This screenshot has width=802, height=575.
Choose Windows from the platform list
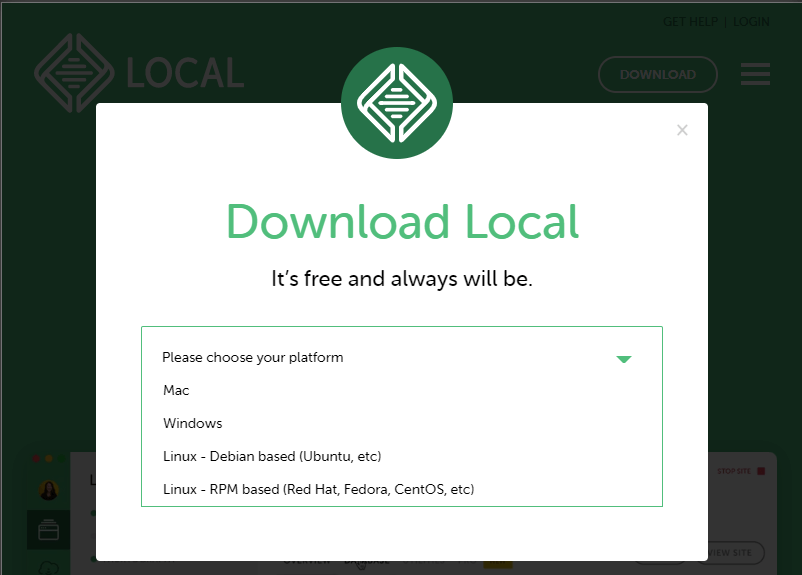192,423
